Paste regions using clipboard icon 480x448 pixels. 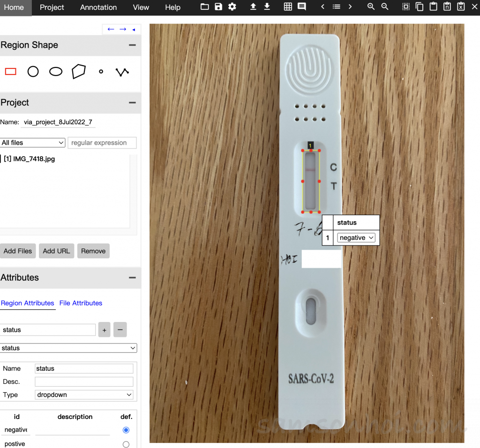coord(434,7)
